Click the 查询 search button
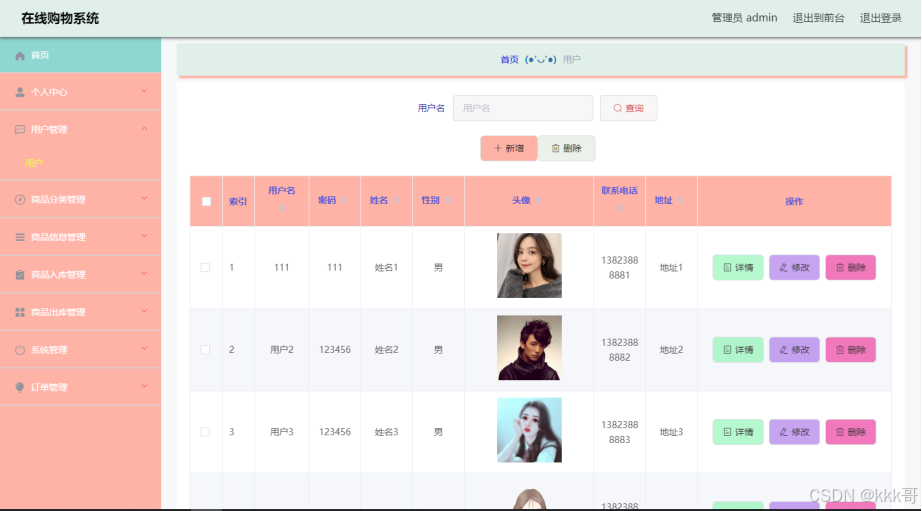The height and width of the screenshot is (511, 922). (x=629, y=108)
